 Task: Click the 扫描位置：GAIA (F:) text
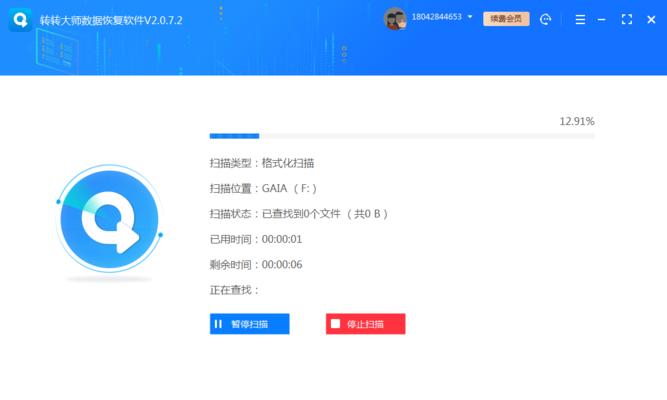point(263,189)
